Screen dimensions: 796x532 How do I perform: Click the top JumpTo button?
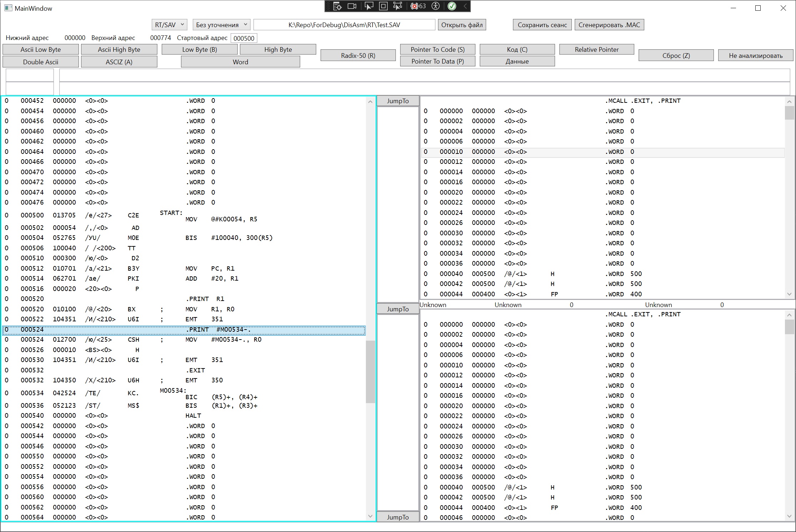click(x=398, y=101)
